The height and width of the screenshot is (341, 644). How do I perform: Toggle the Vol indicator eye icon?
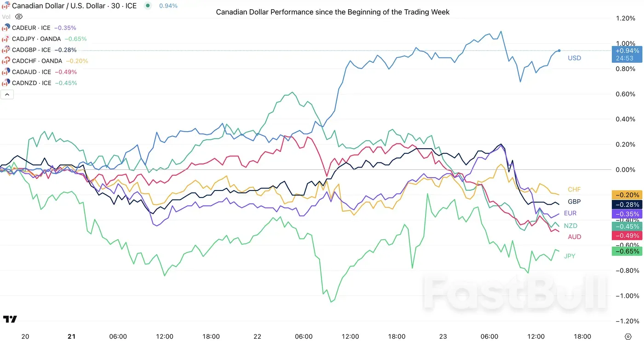(19, 17)
